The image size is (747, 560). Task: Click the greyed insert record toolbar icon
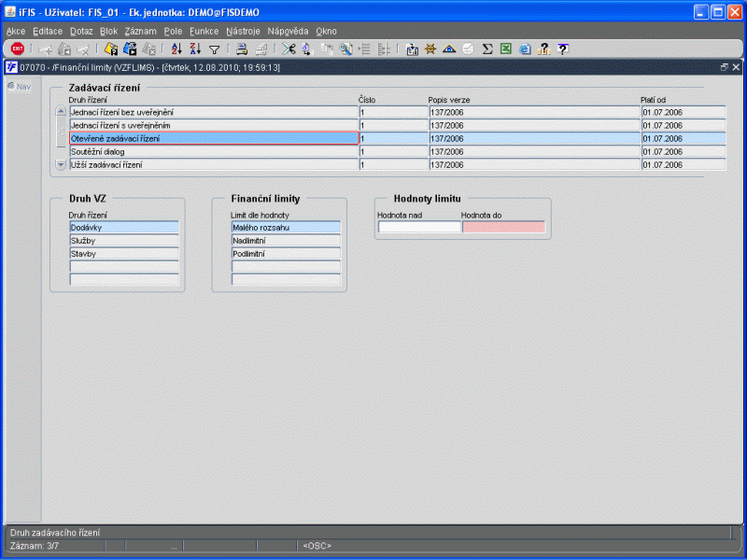tap(45, 49)
